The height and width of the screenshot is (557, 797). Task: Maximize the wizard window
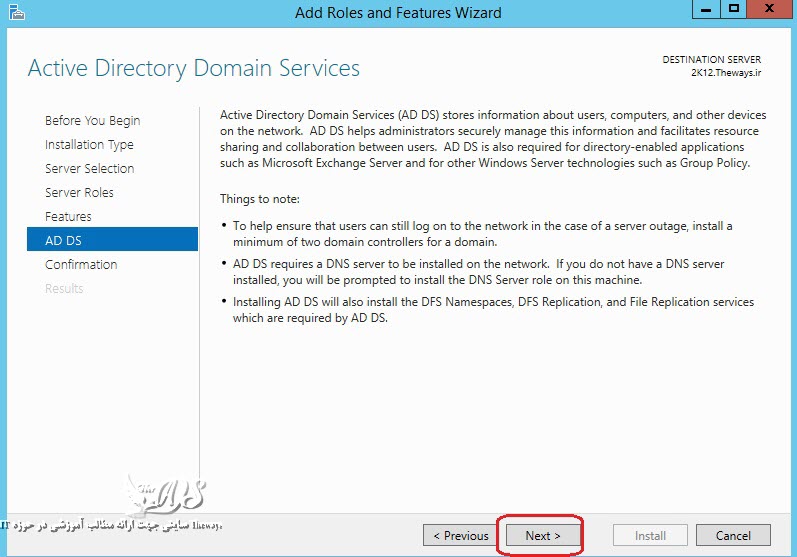click(733, 10)
